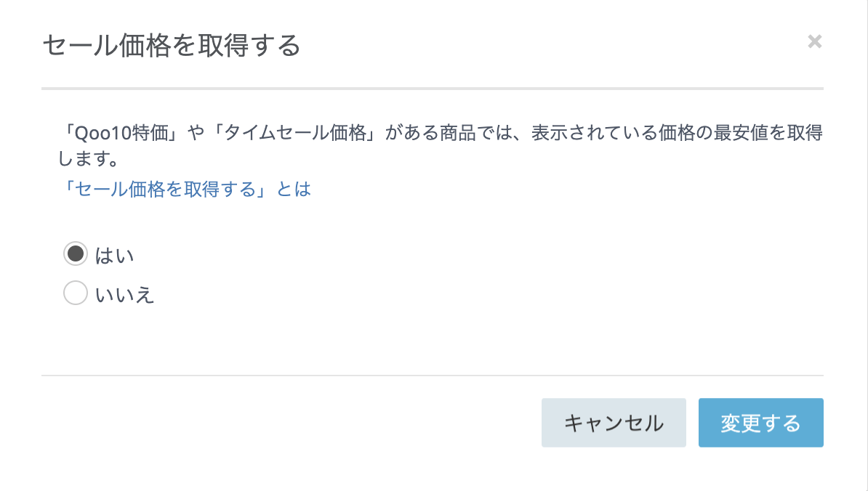868x491 pixels.
Task: Confirm with the 変更する button
Action: point(760,423)
